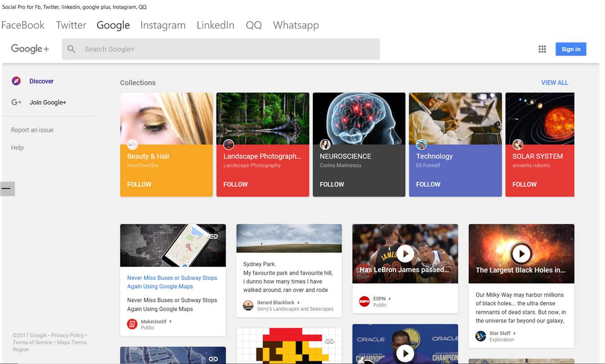Open the Instagram tab
The height and width of the screenshot is (364, 605).
coord(163,25)
